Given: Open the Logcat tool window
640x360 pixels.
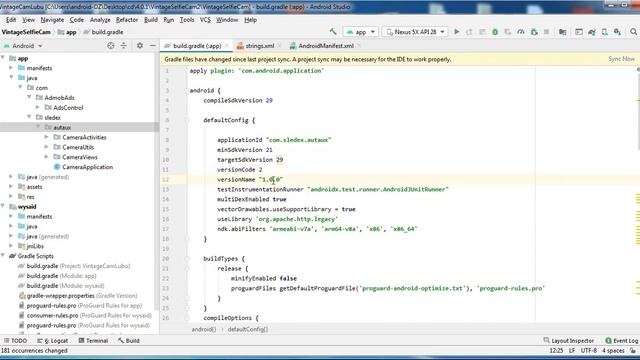Looking at the screenshot, I should 53,340.
